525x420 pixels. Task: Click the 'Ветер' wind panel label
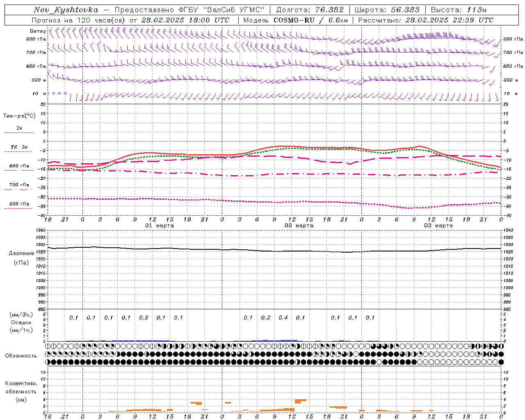click(38, 31)
